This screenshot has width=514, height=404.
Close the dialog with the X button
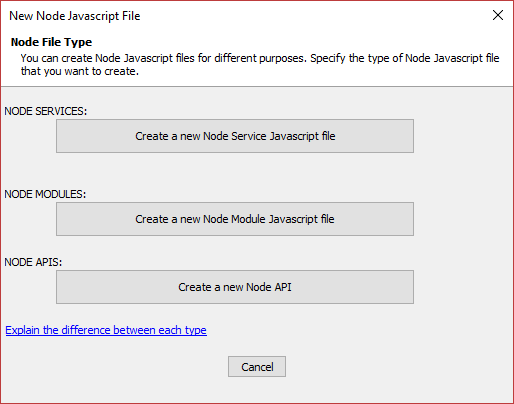coord(498,15)
